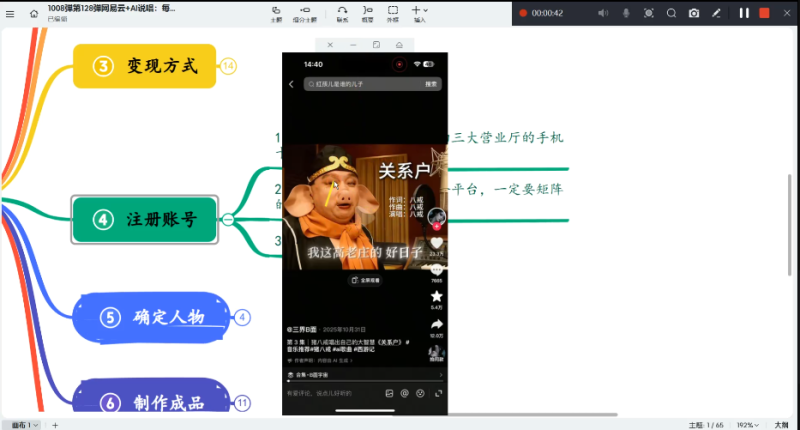Expand the comment box with arrows icon
800x430 pixels.
(438, 393)
